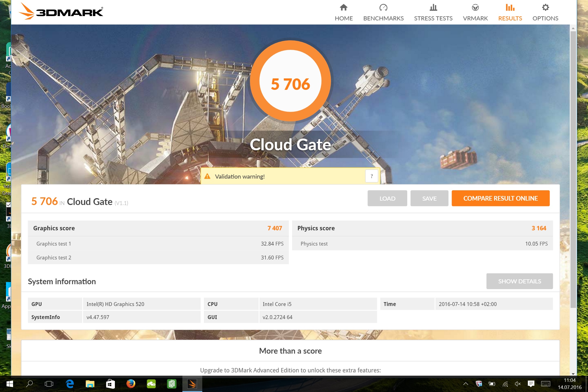The height and width of the screenshot is (392, 588).
Task: Open the taskbar clock and date
Action: pyautogui.click(x=569, y=384)
